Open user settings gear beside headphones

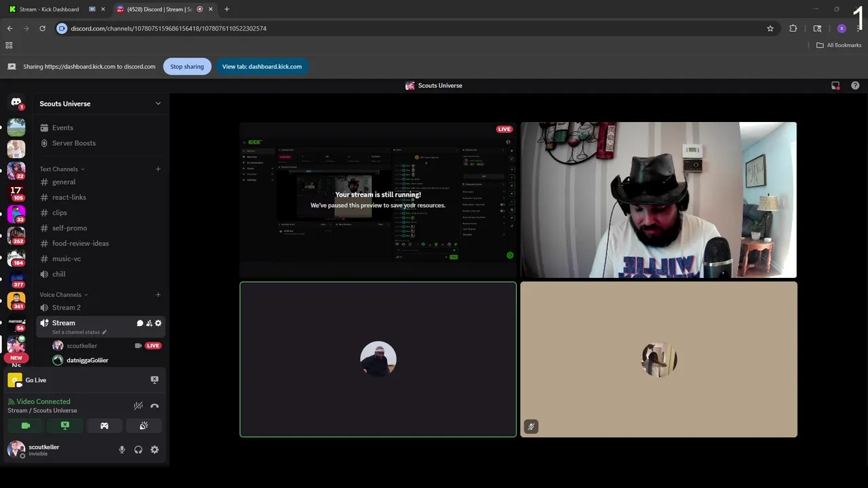(x=155, y=449)
